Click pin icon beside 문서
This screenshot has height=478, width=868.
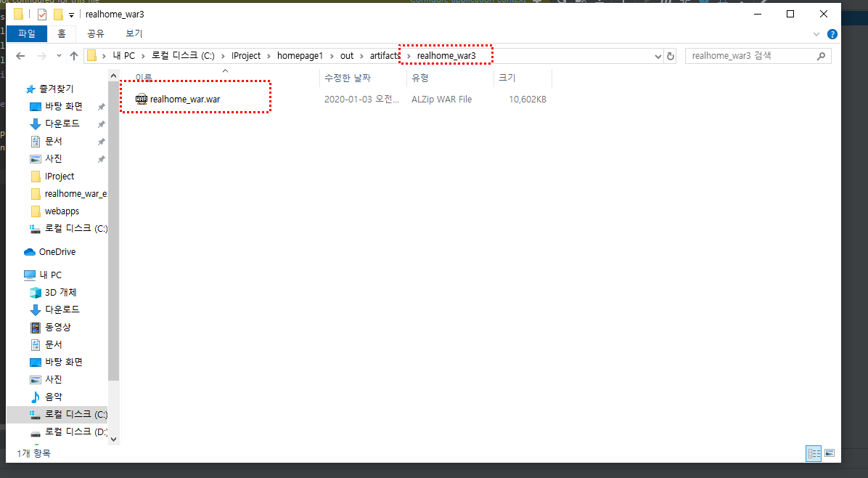coord(102,142)
